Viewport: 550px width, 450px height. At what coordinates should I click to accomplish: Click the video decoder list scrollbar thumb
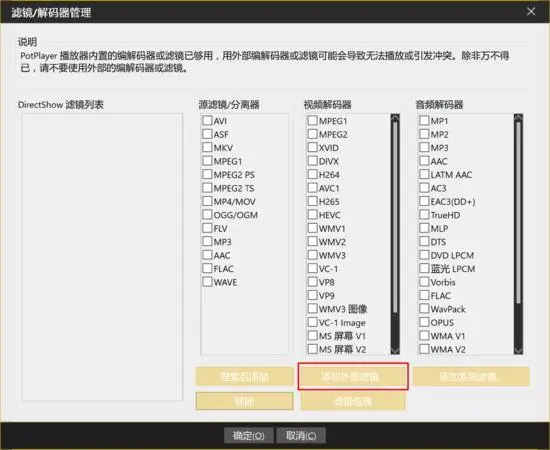(395, 217)
